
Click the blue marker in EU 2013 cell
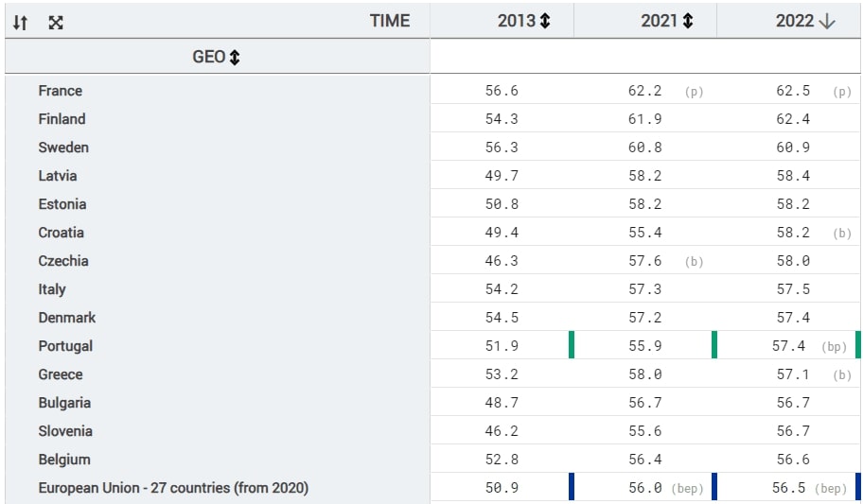point(572,486)
